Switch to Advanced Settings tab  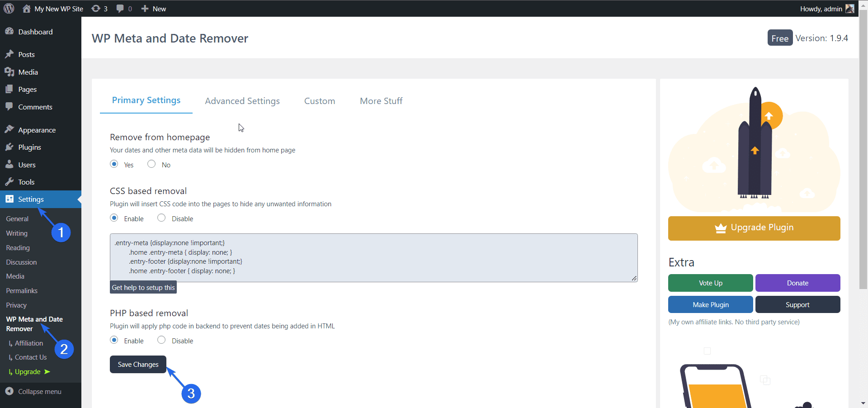coord(242,101)
